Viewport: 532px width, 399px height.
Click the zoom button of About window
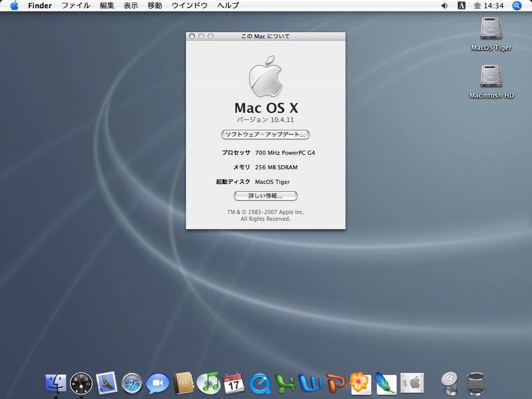click(211, 36)
